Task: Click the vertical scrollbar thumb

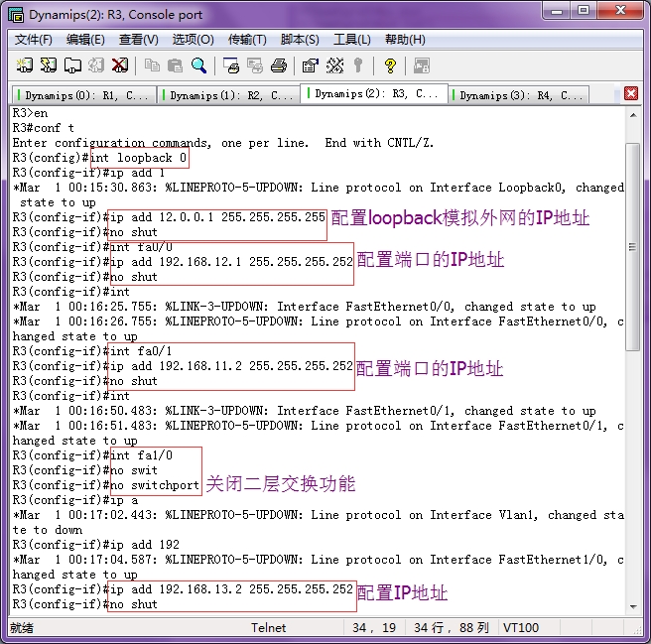Action: click(633, 247)
